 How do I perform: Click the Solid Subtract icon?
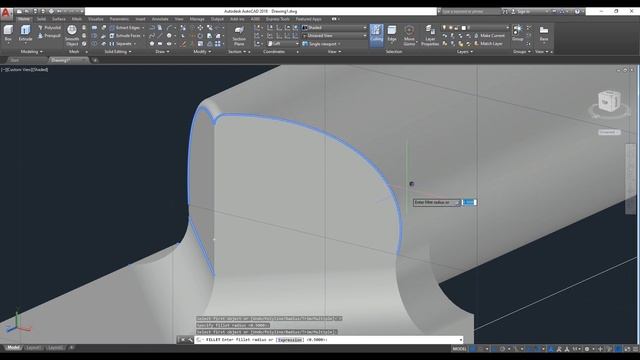[94, 36]
